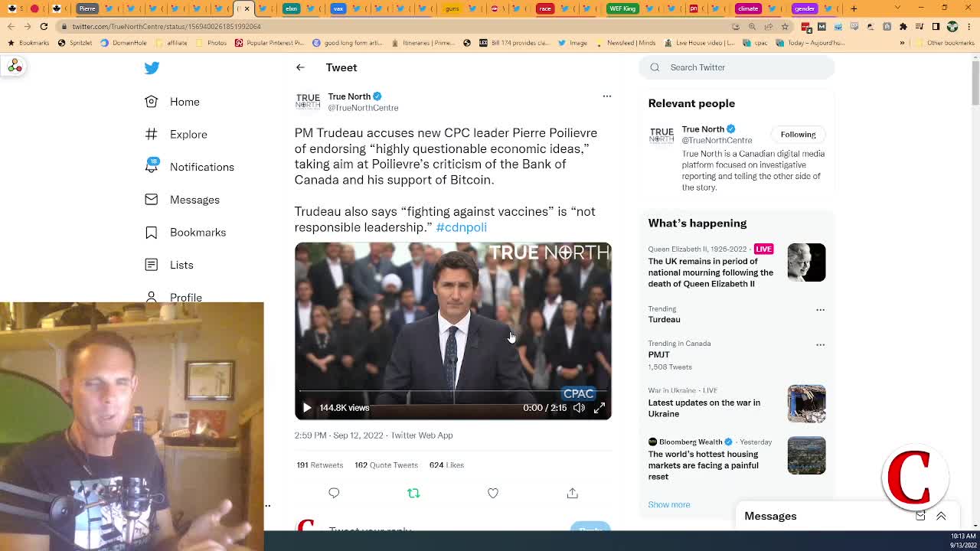Like the tweet with heart icon
This screenshot has width=980, height=551.
click(493, 493)
